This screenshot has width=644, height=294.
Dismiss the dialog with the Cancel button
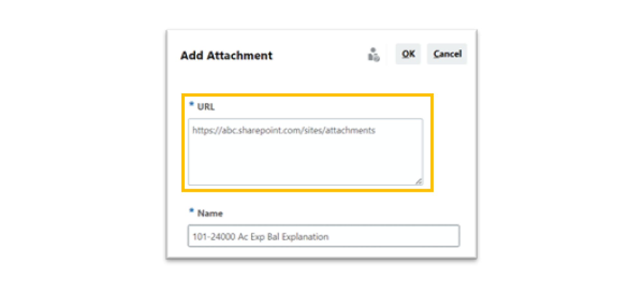(447, 54)
